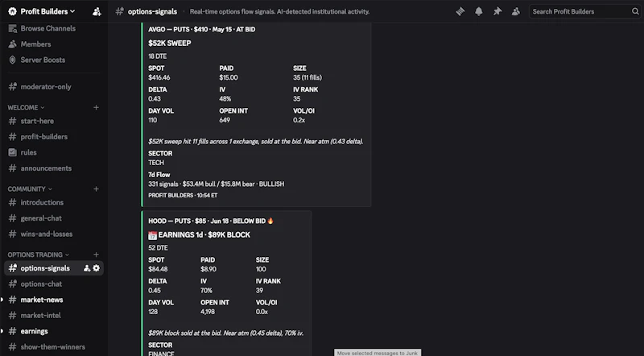Click 'Move selected messages to Junk' tooltip
The image size is (644, 356).
[378, 353]
